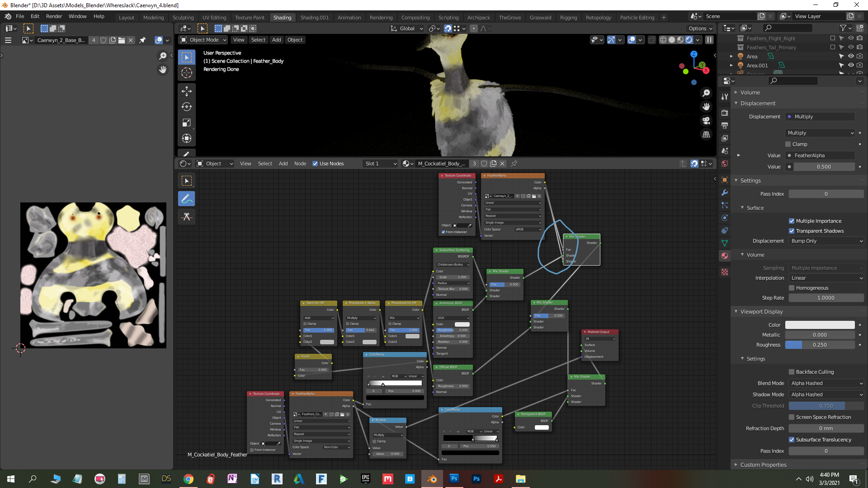
Task: Select the Move tool in viewport toolbar
Action: tap(186, 91)
